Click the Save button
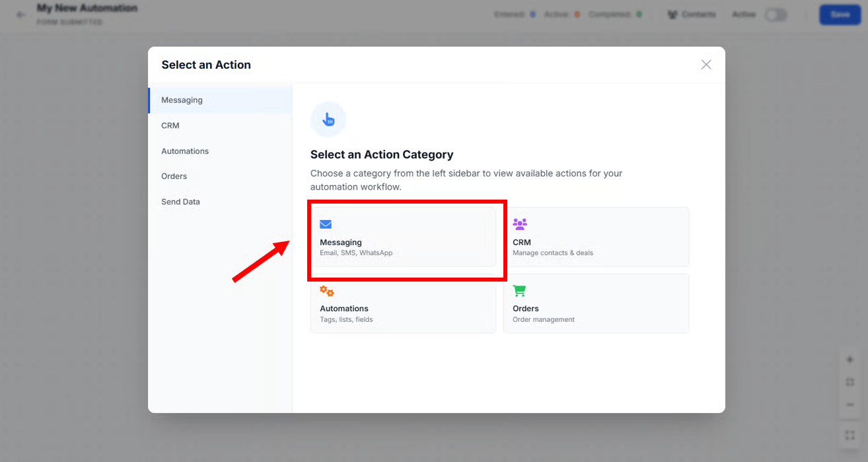The width and height of the screenshot is (868, 462). click(840, 15)
